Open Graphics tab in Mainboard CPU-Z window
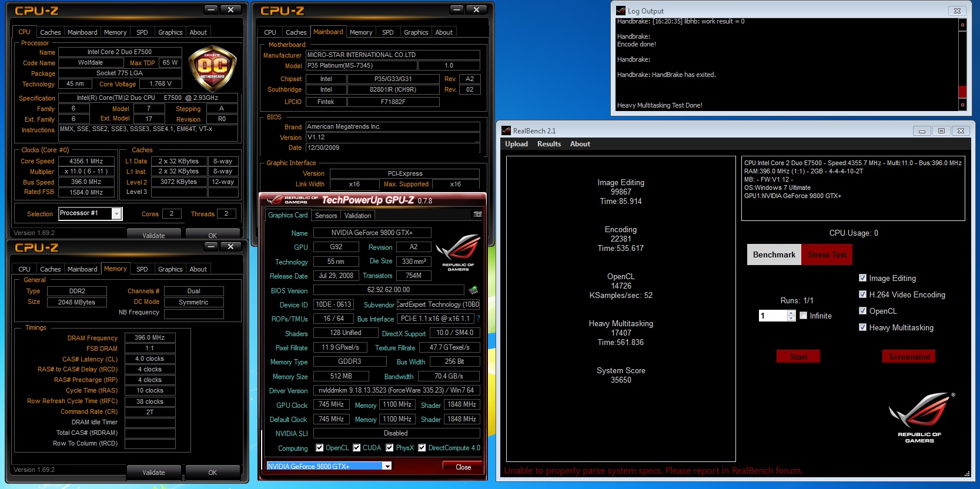The height and width of the screenshot is (489, 980). (416, 32)
